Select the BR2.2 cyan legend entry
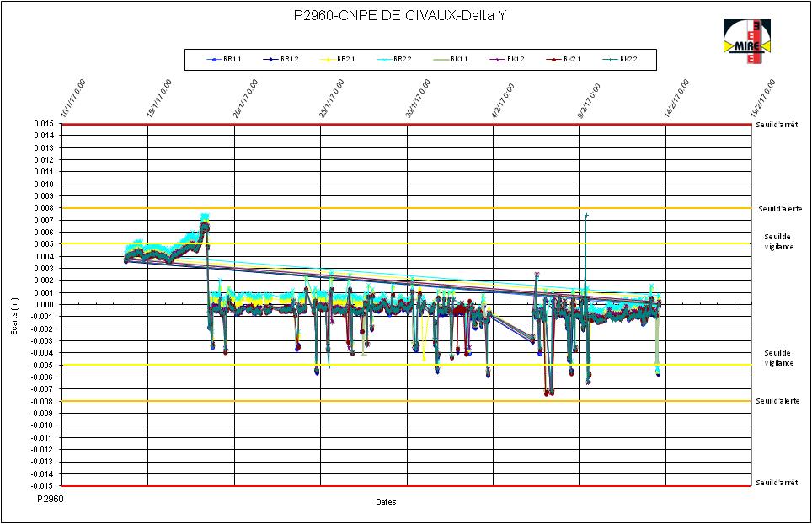 coord(393,60)
